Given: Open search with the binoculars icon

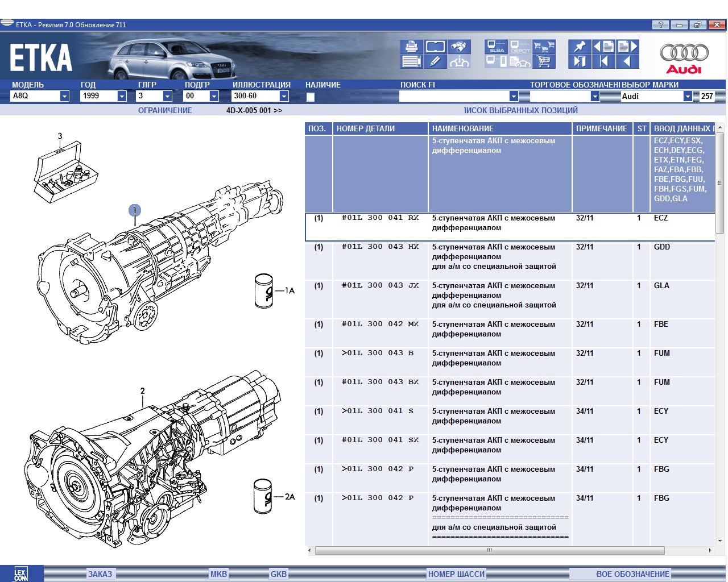Looking at the screenshot, I should (x=459, y=47).
